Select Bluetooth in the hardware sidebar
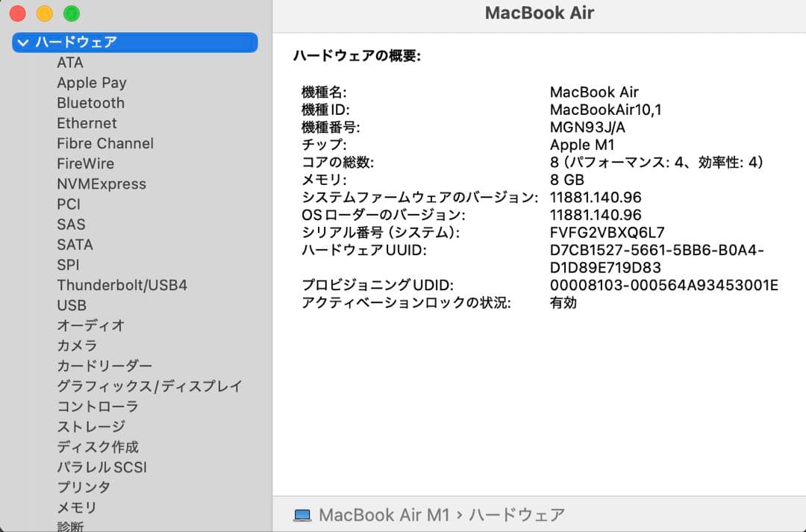 [90, 103]
